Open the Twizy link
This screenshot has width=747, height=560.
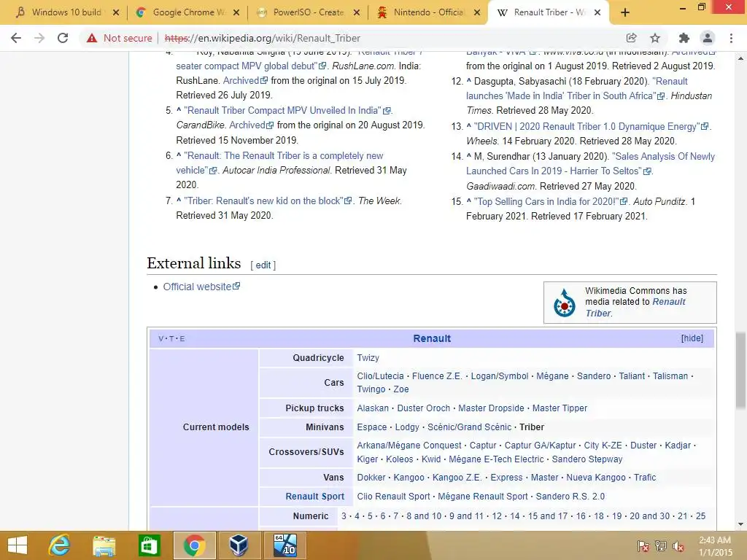pyautogui.click(x=368, y=357)
